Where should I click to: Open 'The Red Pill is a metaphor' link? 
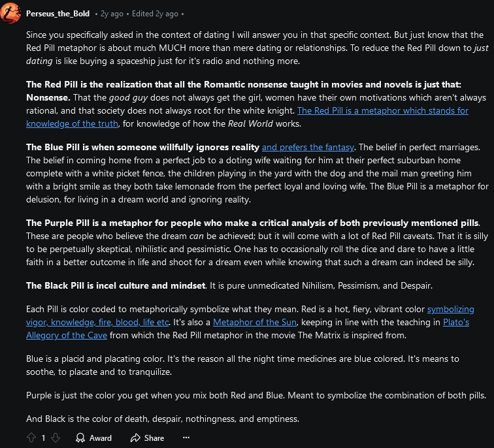click(382, 110)
